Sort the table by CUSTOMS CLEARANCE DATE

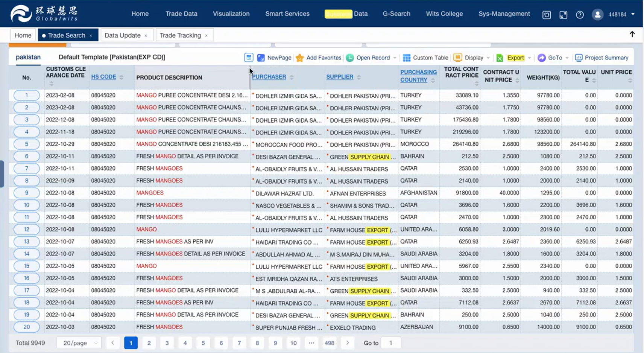pyautogui.click(x=52, y=83)
